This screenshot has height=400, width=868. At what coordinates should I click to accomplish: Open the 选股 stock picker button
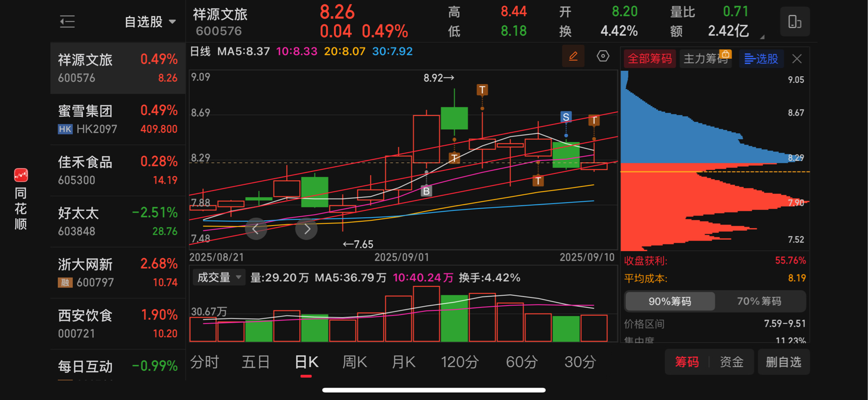pos(761,59)
